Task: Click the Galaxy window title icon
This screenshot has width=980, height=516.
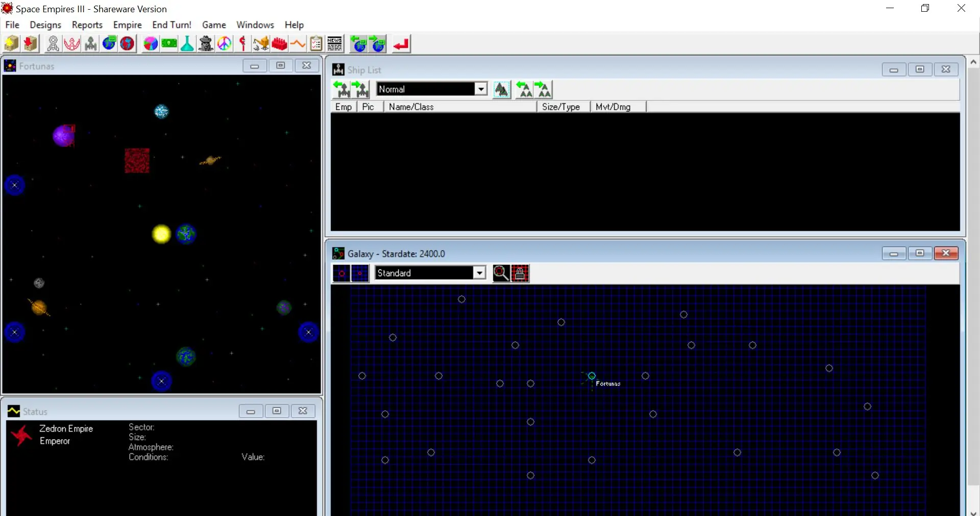Action: tap(338, 254)
